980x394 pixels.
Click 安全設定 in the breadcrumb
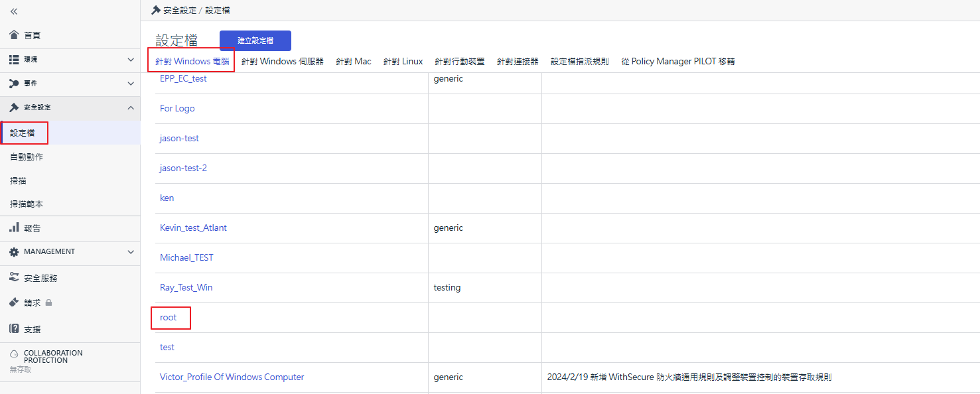[x=180, y=10]
